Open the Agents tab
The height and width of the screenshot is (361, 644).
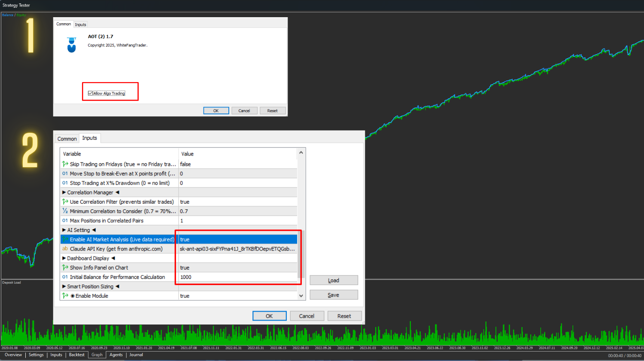click(116, 355)
